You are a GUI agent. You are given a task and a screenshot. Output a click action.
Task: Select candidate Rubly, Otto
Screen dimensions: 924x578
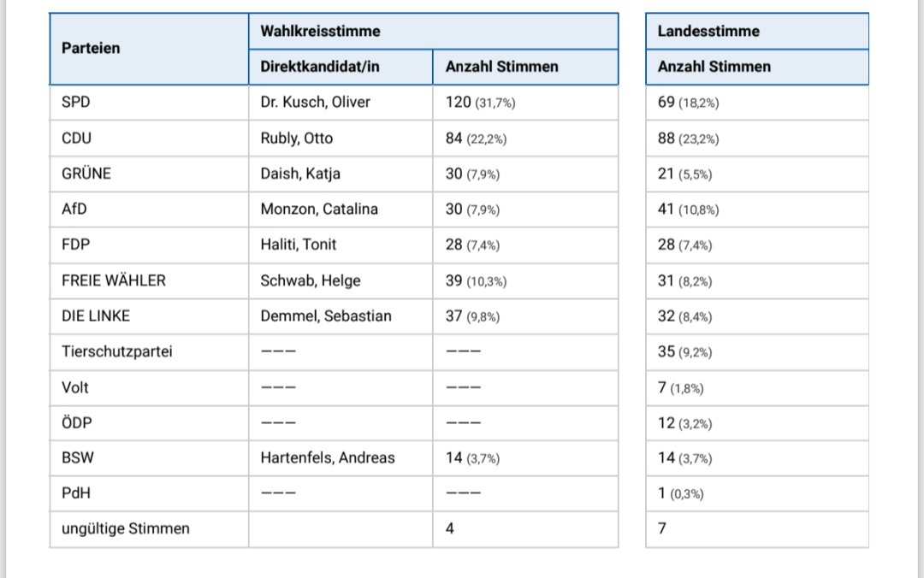(296, 139)
